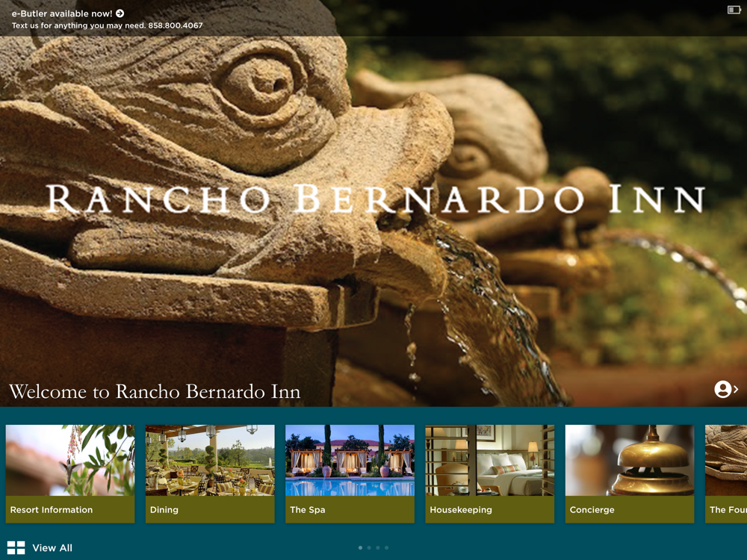
Task: Open the Resort Information tile
Action: (x=70, y=474)
